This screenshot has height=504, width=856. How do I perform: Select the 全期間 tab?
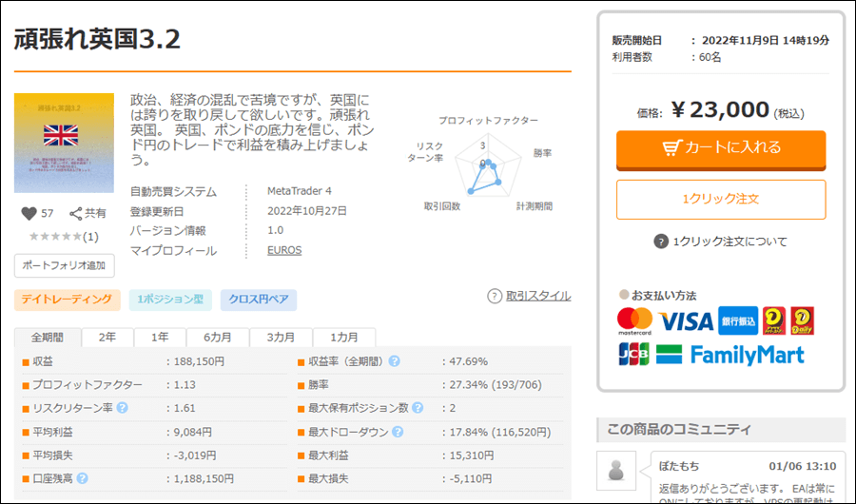(x=48, y=338)
